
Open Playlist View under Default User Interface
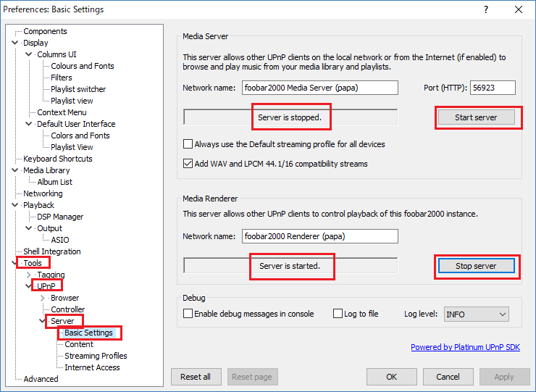coord(72,147)
